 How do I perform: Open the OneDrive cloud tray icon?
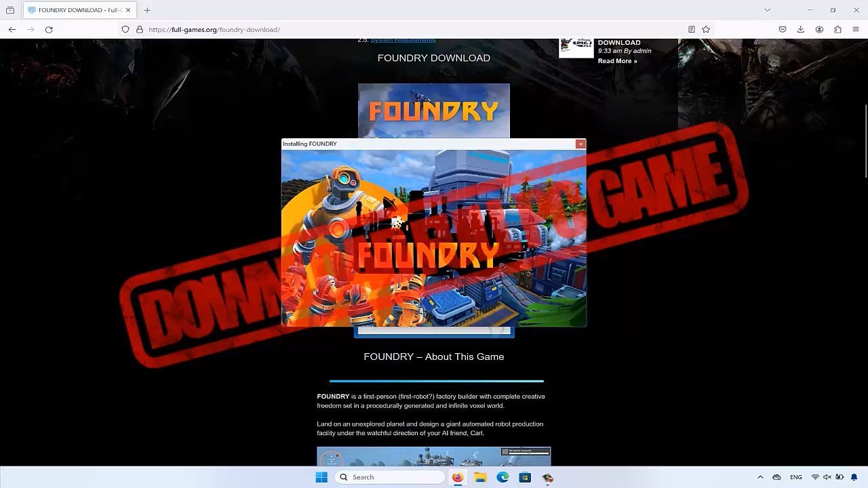pyautogui.click(x=777, y=477)
